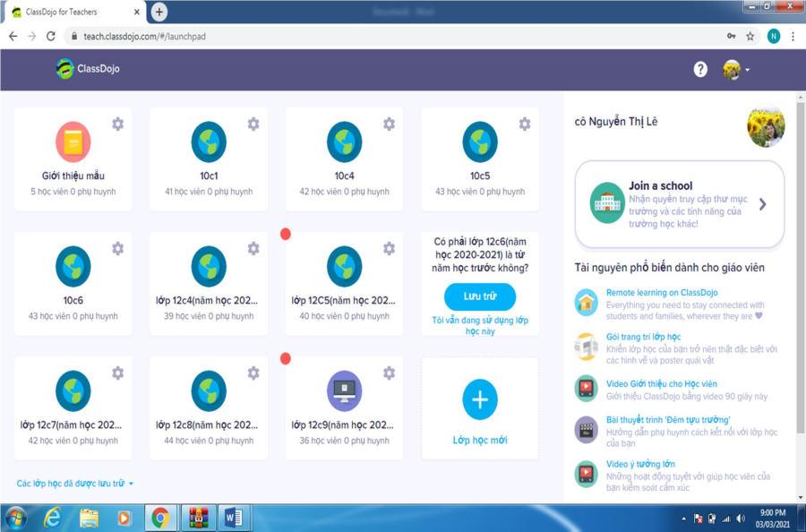Click the 10c1 class name
Viewport: 806px width, 532px height.
[209, 176]
